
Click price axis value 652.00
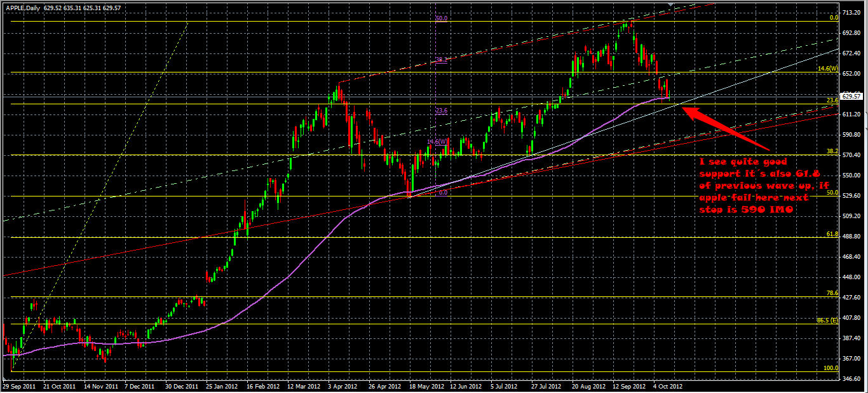click(x=851, y=73)
